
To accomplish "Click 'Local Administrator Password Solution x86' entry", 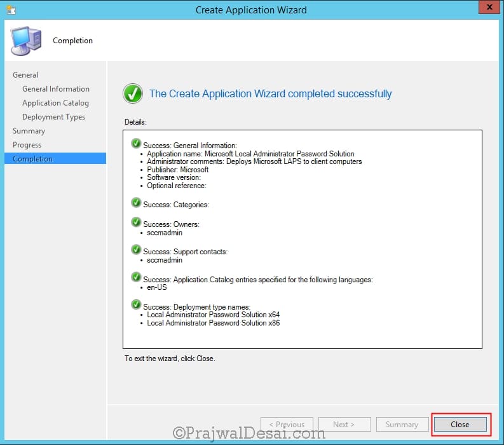I will 213,323.
